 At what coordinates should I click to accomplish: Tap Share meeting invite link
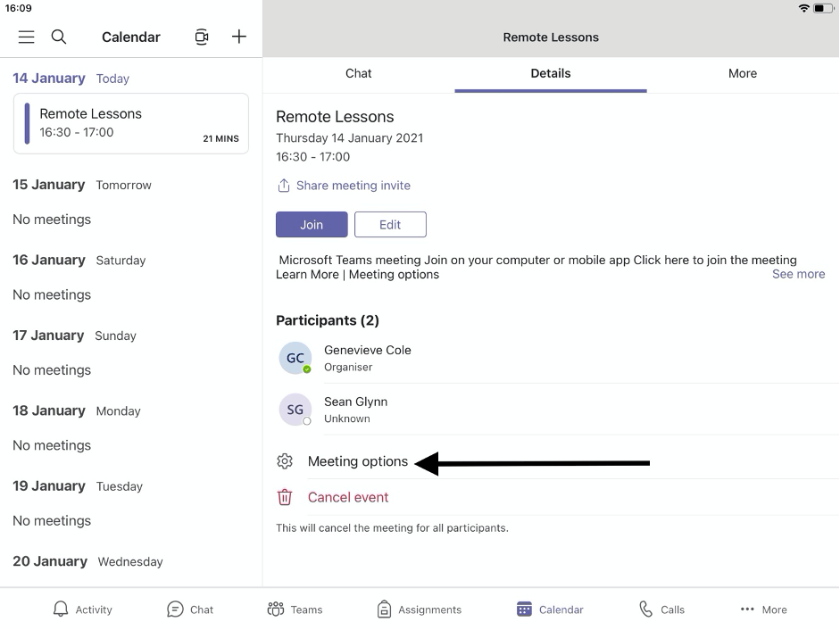pos(353,186)
